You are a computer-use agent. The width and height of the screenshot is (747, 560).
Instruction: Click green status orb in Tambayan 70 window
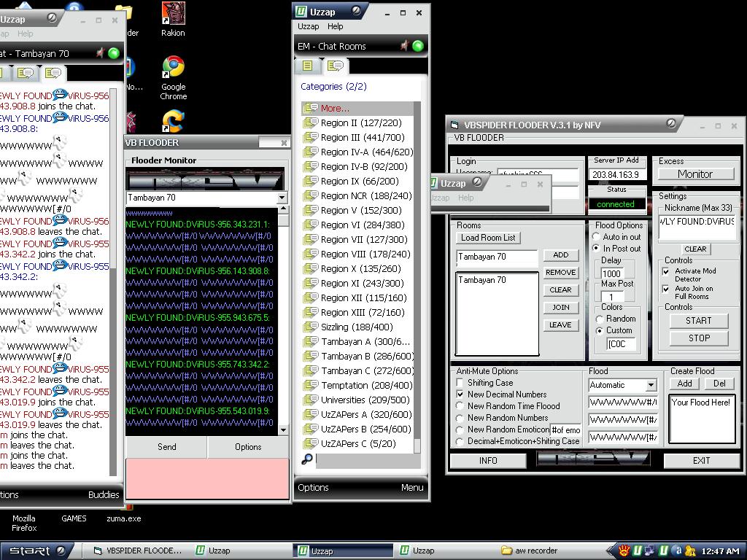pos(114,53)
